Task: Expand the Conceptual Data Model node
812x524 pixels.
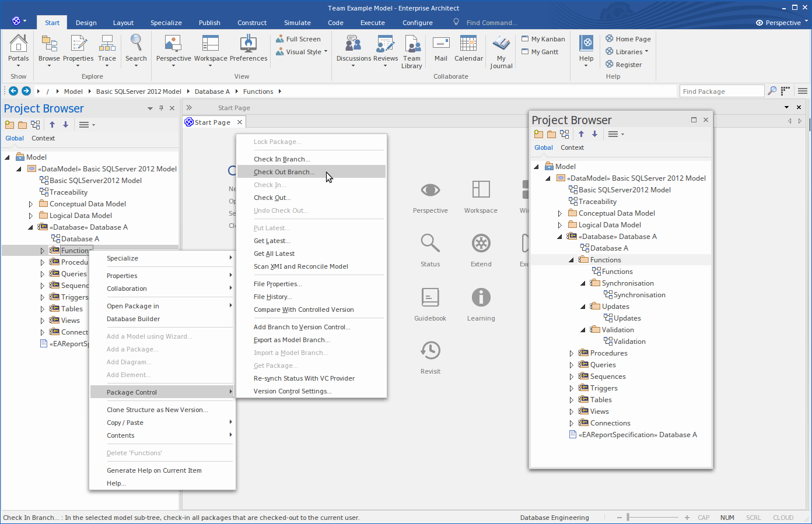Action: click(x=31, y=204)
